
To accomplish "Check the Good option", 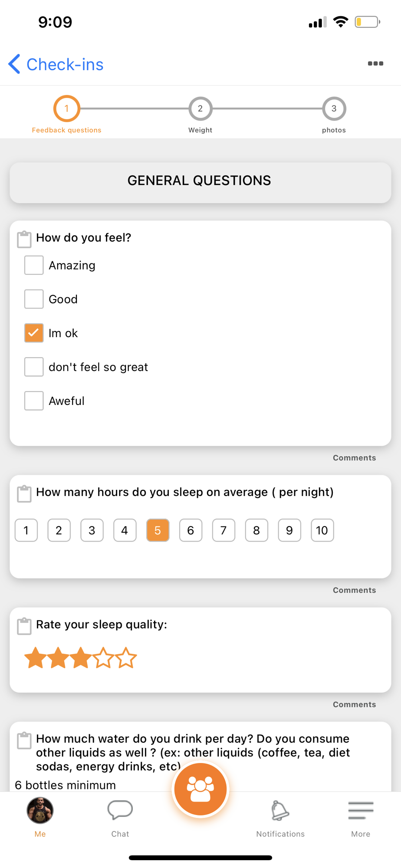I will pyautogui.click(x=34, y=299).
